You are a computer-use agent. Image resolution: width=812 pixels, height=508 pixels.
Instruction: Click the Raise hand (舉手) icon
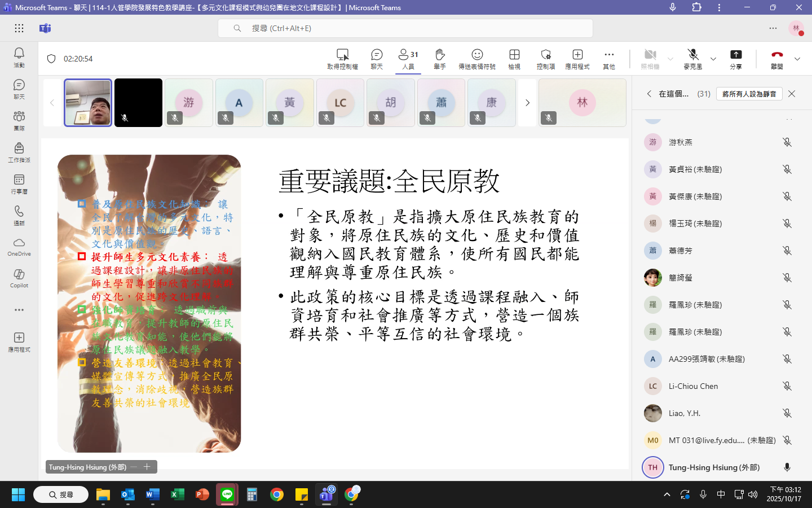440,58
